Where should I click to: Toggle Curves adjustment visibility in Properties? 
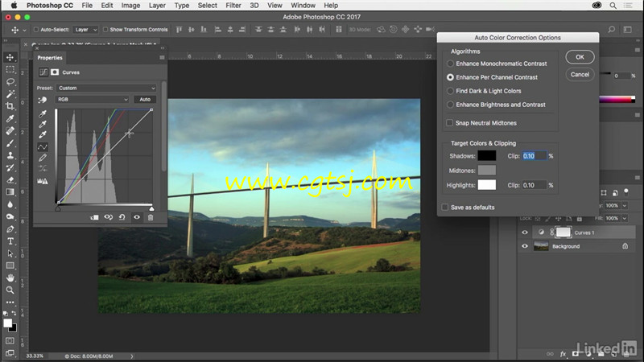point(137,217)
